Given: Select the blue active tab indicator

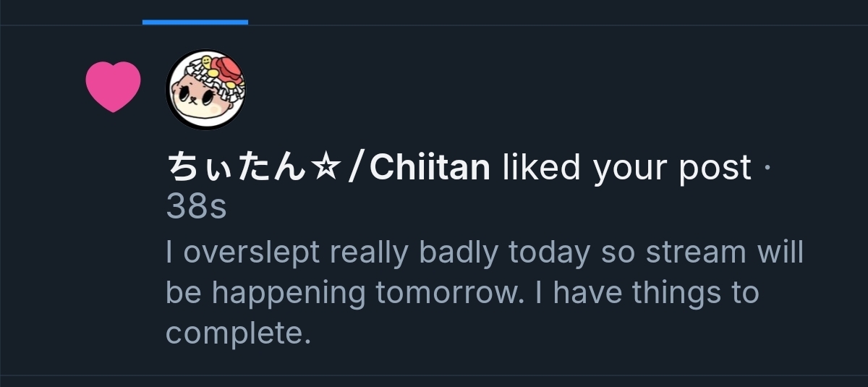Looking at the screenshot, I should [x=195, y=22].
